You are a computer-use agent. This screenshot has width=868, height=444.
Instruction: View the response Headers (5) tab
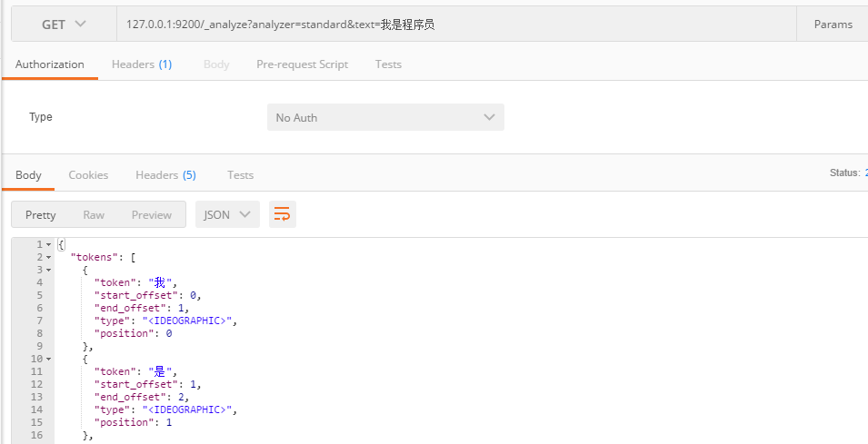165,175
